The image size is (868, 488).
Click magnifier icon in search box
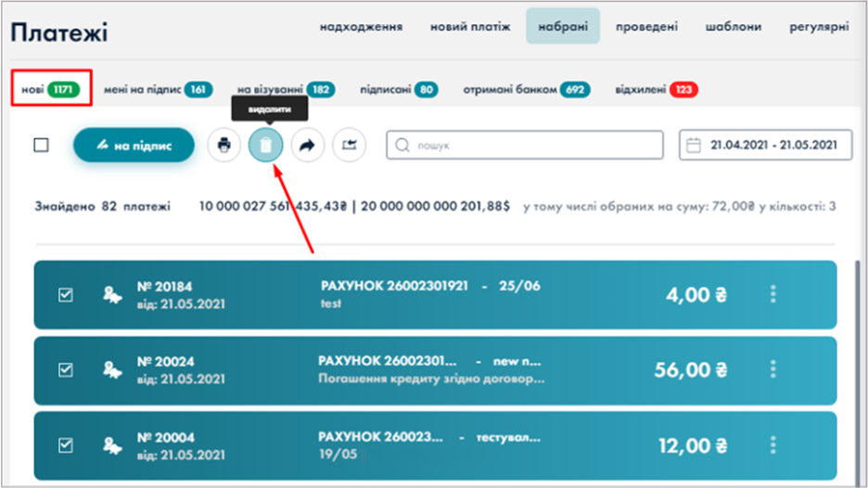click(x=402, y=145)
